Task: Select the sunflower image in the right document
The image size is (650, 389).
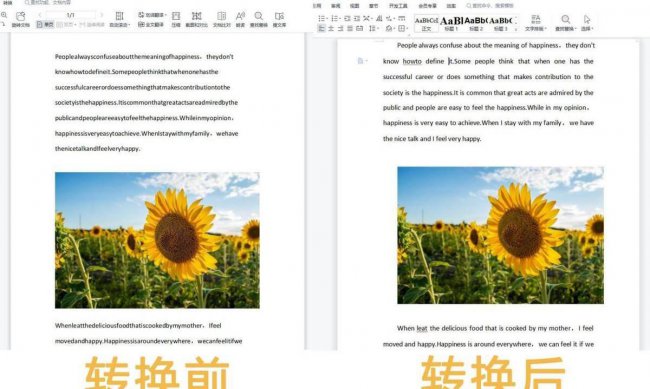Action: (x=500, y=235)
